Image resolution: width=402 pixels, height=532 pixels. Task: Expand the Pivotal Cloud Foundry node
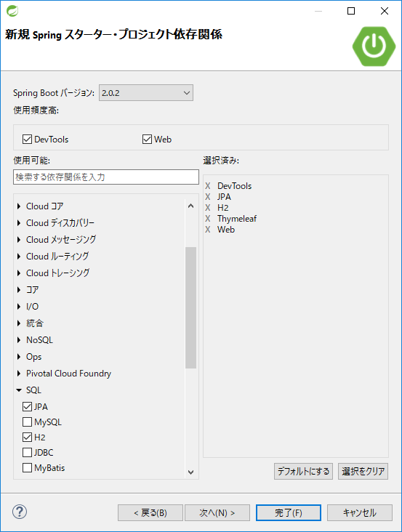click(19, 374)
